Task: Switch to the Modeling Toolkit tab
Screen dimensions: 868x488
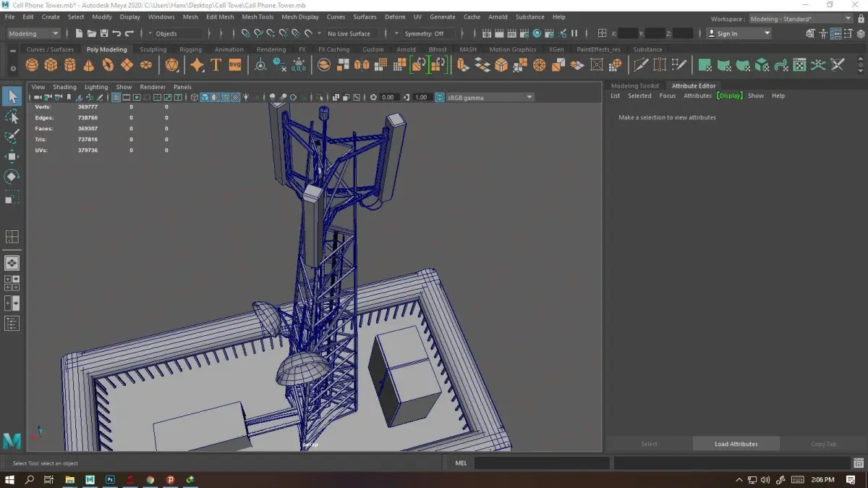Action: 635,85
